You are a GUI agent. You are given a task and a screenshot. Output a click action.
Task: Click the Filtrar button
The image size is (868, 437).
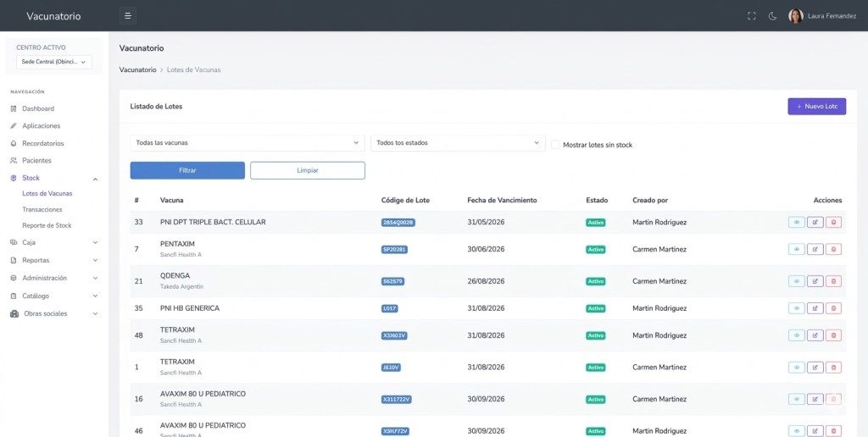(x=187, y=170)
